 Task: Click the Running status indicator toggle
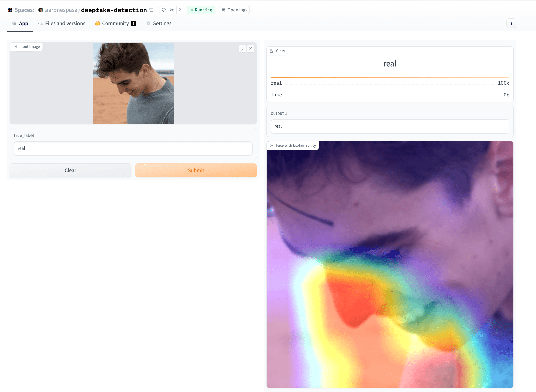pos(201,10)
